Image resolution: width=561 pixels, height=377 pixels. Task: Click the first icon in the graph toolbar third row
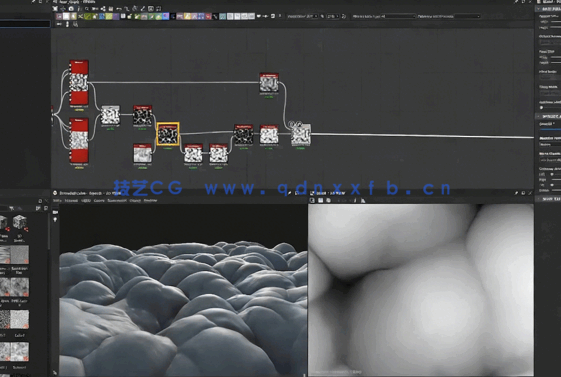pos(59,24)
